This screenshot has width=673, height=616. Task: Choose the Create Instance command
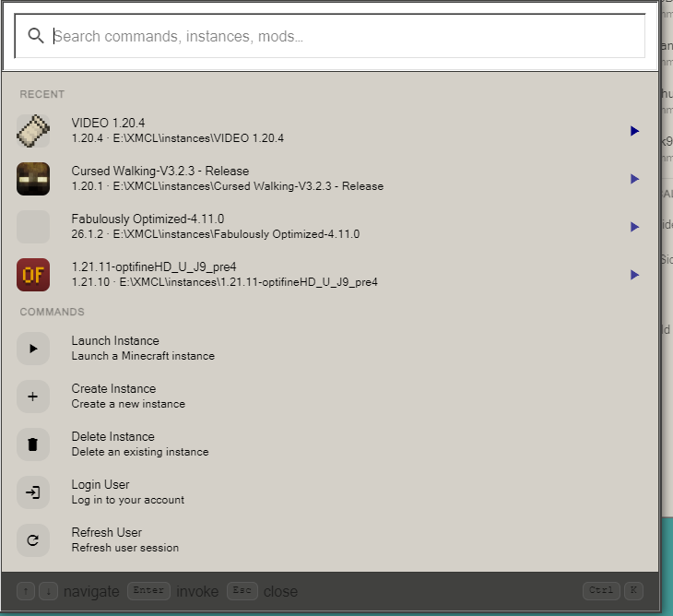pyautogui.click(x=330, y=397)
